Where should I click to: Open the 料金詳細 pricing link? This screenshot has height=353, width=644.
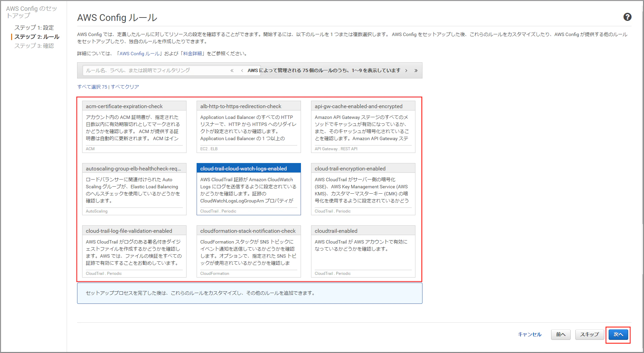coord(193,54)
